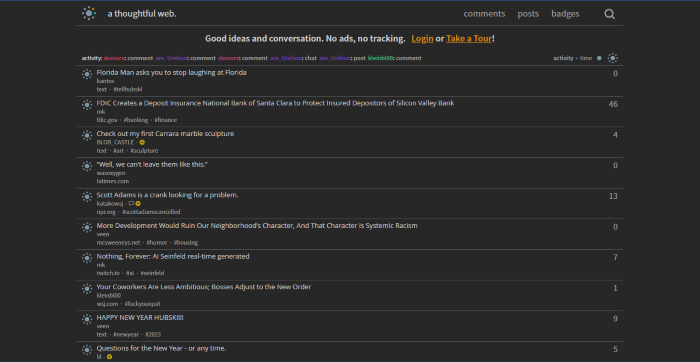
Task: Click the #humor tag
Action: pyautogui.click(x=157, y=243)
